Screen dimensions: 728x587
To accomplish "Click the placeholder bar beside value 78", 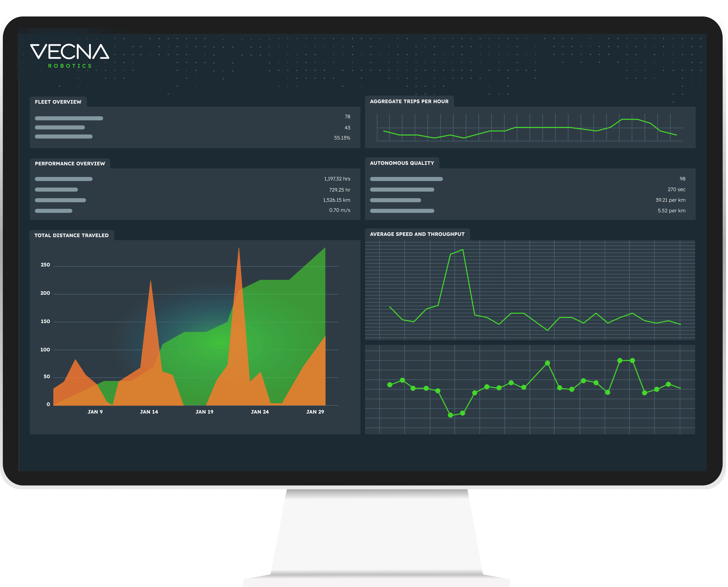I will click(69, 118).
